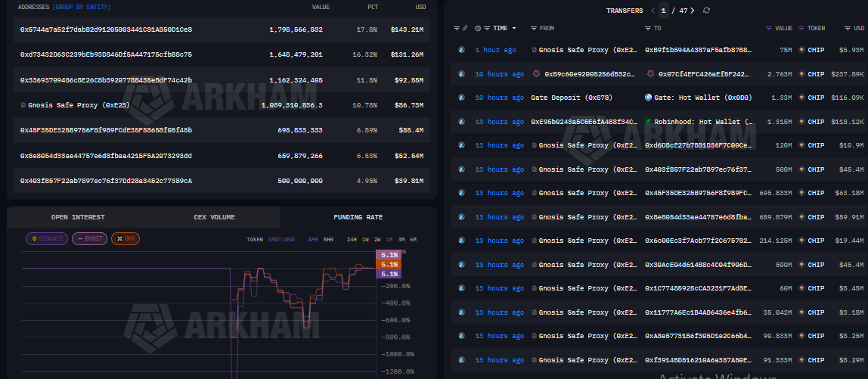Switch chart range to 3M
The image size is (868, 379).
click(x=401, y=239)
